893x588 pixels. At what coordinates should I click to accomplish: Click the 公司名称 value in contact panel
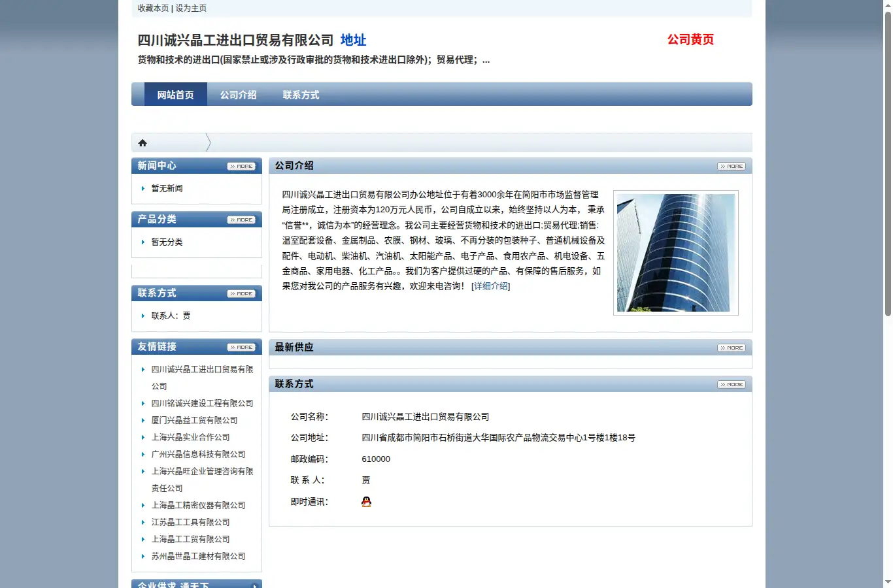pos(426,417)
